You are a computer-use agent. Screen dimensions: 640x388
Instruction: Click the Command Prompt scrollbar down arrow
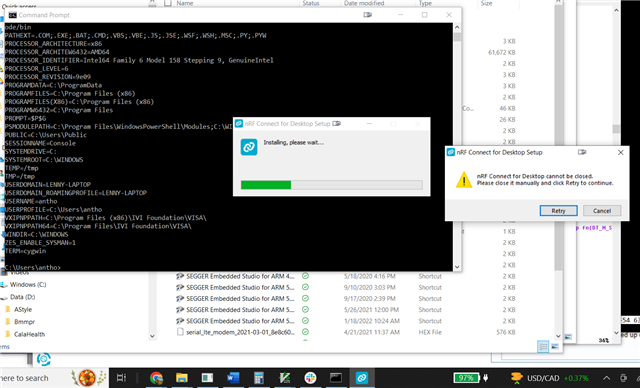coord(457,267)
